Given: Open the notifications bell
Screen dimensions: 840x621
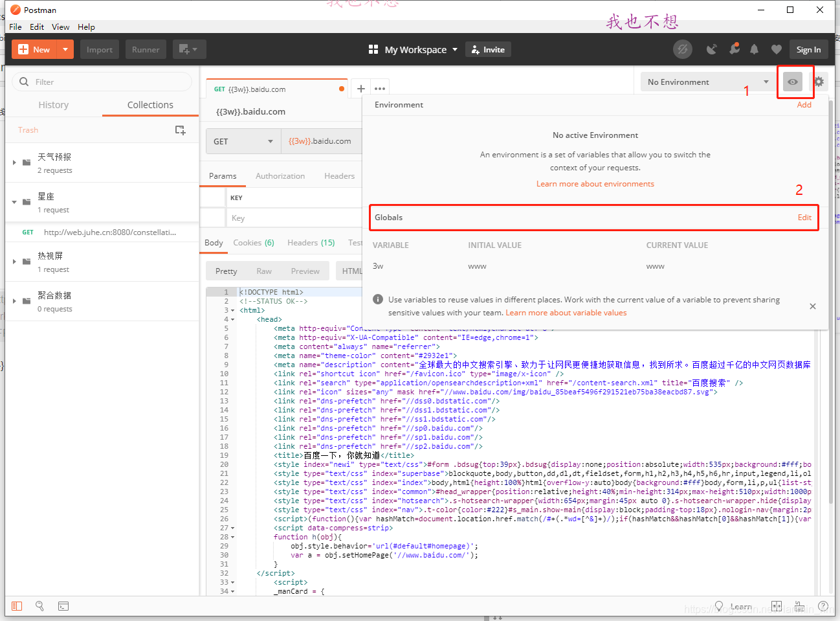Looking at the screenshot, I should point(755,49).
